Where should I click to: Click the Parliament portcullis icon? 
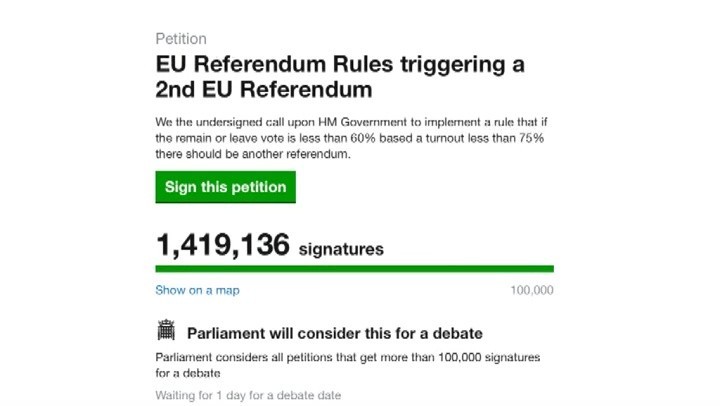click(166, 330)
